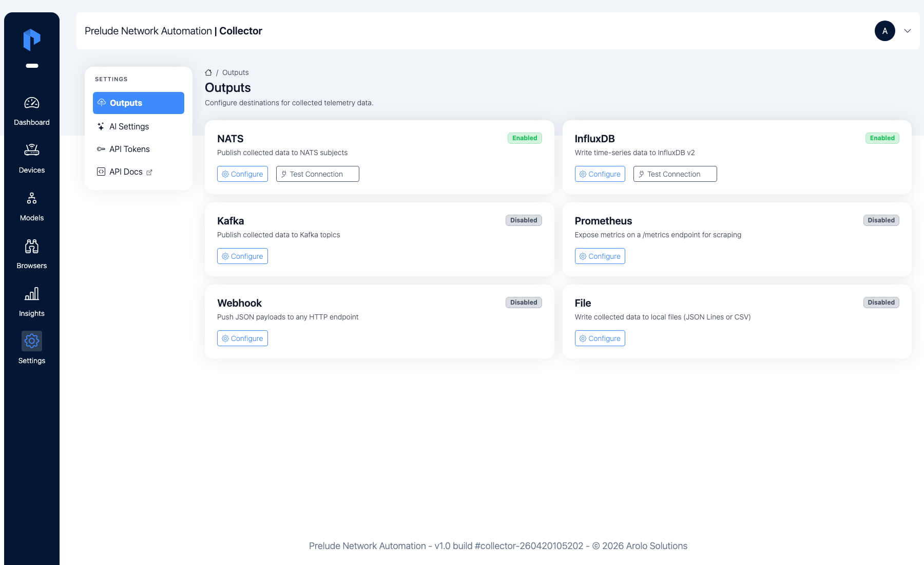Configure the InfluxDB output
924x565 pixels.
click(600, 174)
